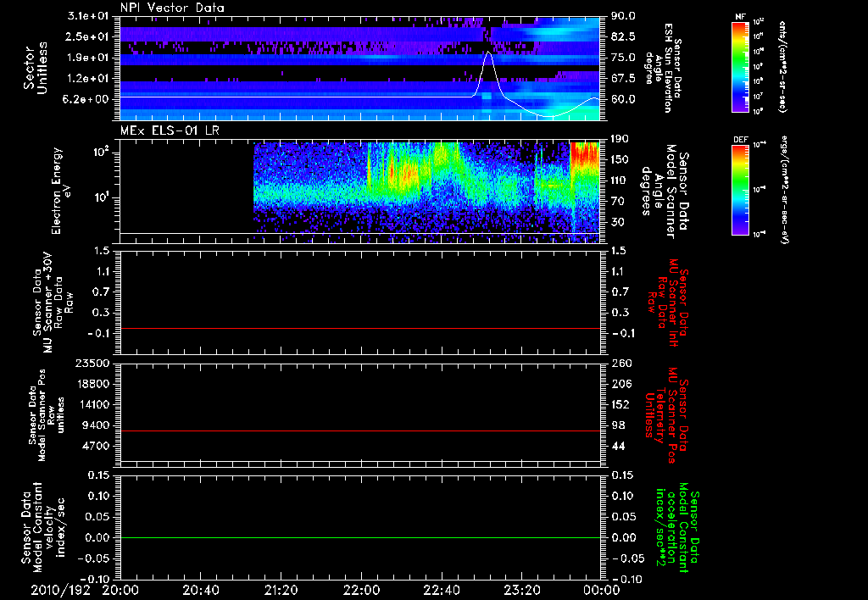Click the 'Electron Energy eV' axis label
Image resolution: width=868 pixels, height=600 pixels.
(61, 191)
